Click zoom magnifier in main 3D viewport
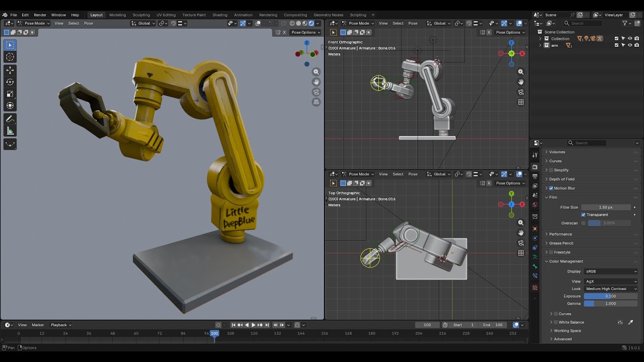The width and height of the screenshot is (644, 362). (316, 72)
